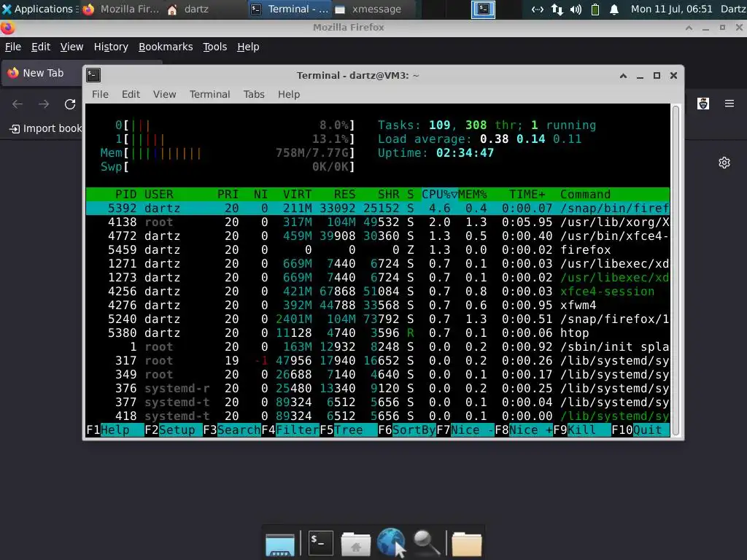Select process row 5459 firefox
Viewport: 747px width, 560px height.
[x=378, y=249]
